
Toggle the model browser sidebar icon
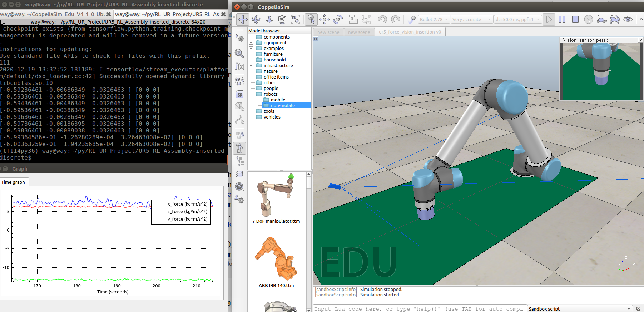pyautogui.click(x=239, y=148)
